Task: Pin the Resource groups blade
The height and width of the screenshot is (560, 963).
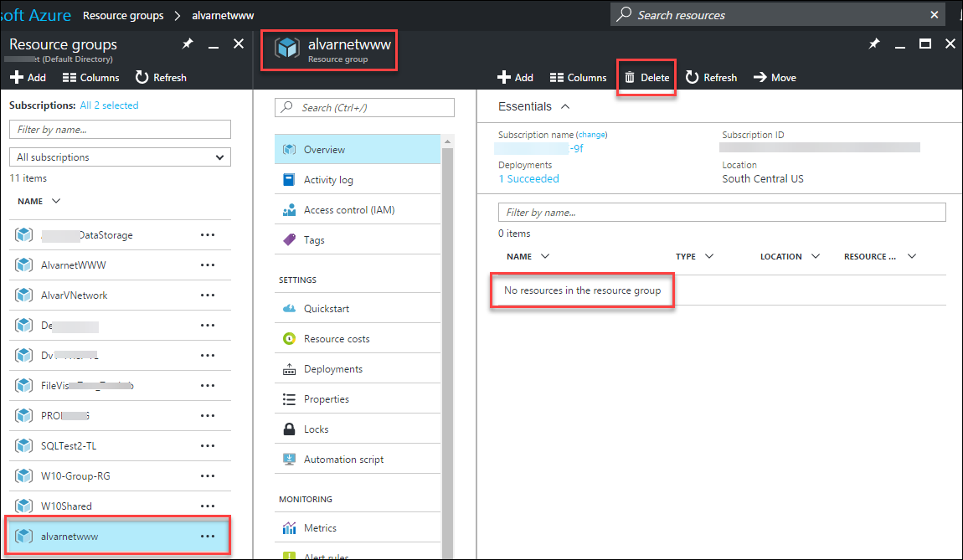Action: point(188,44)
